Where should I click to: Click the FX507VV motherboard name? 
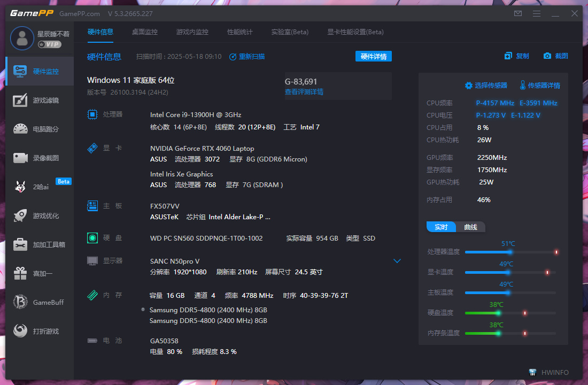[165, 206]
